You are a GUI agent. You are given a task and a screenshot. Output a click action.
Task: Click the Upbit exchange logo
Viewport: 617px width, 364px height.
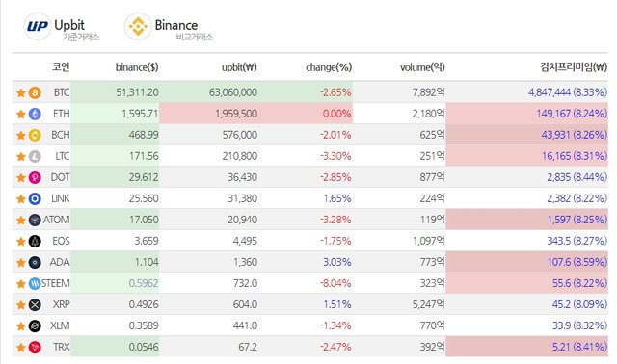[38, 26]
